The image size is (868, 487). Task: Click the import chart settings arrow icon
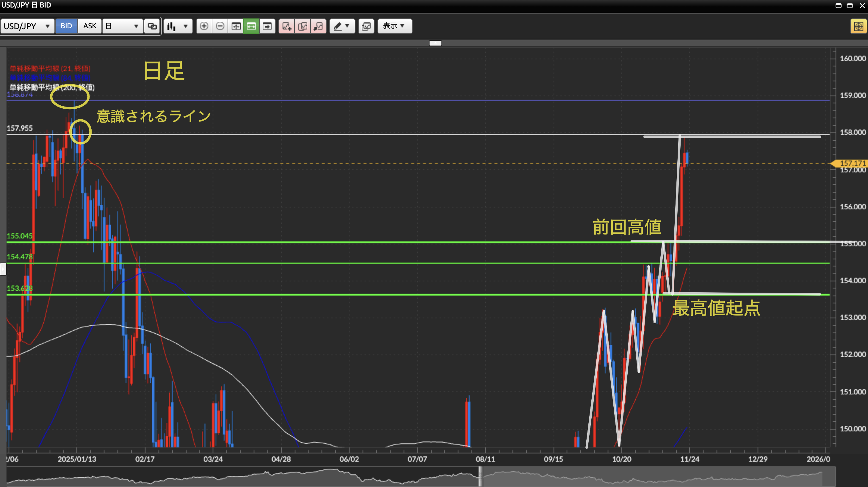[x=318, y=26]
